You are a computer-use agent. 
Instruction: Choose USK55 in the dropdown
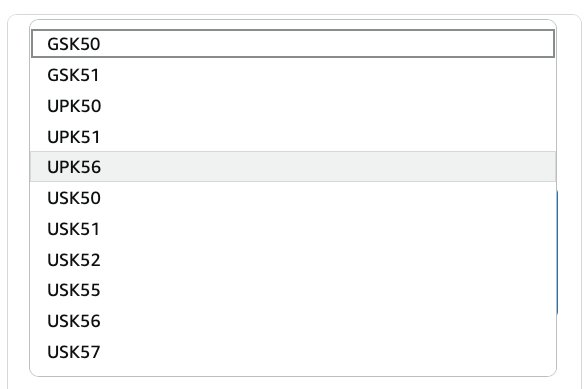click(x=293, y=290)
